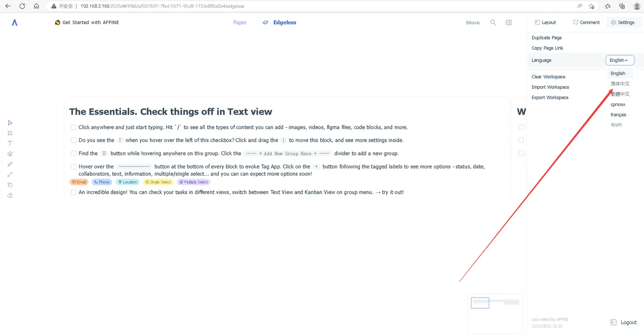Open the browser favorites list
This screenshot has height=335, width=644.
608,6
